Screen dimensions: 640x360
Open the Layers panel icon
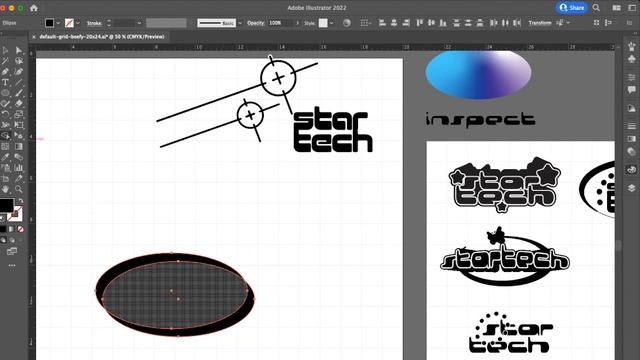[x=632, y=188]
